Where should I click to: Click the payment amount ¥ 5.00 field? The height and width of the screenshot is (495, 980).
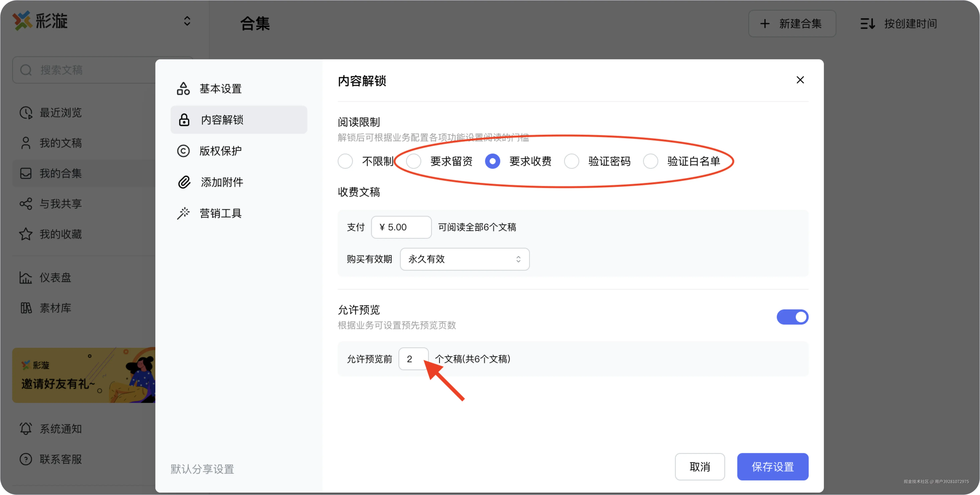[x=401, y=227]
